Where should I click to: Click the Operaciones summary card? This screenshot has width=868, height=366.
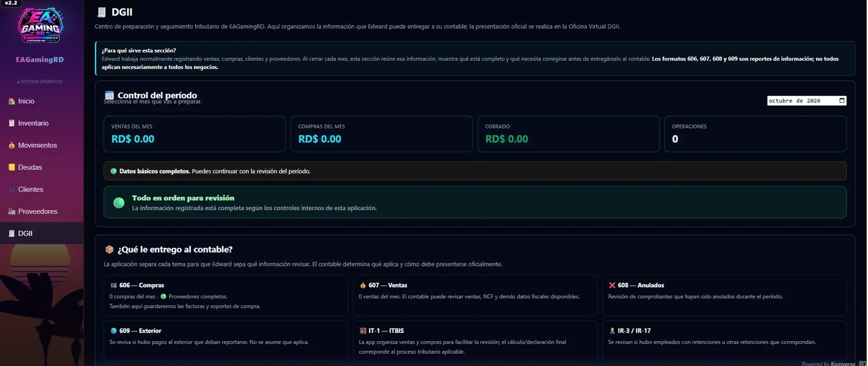point(755,134)
